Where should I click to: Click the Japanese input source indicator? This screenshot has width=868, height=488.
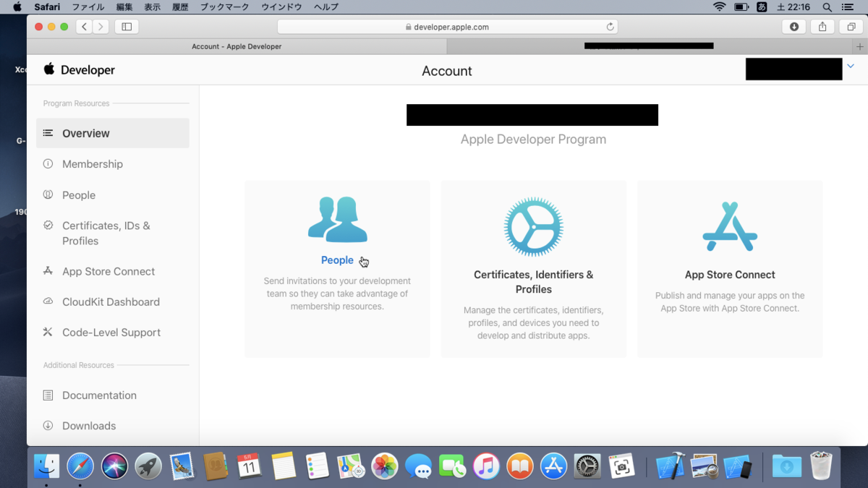click(762, 7)
